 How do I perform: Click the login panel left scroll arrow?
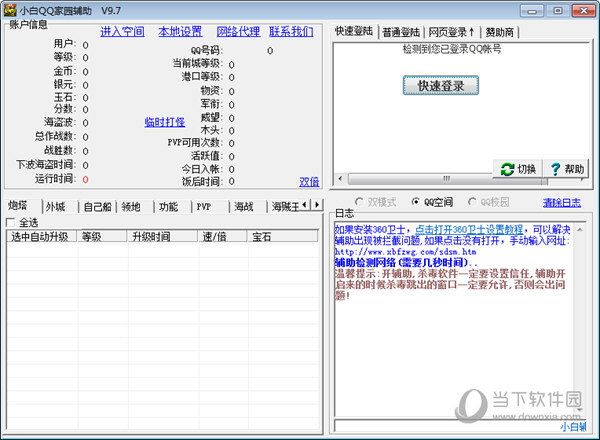(x=340, y=179)
